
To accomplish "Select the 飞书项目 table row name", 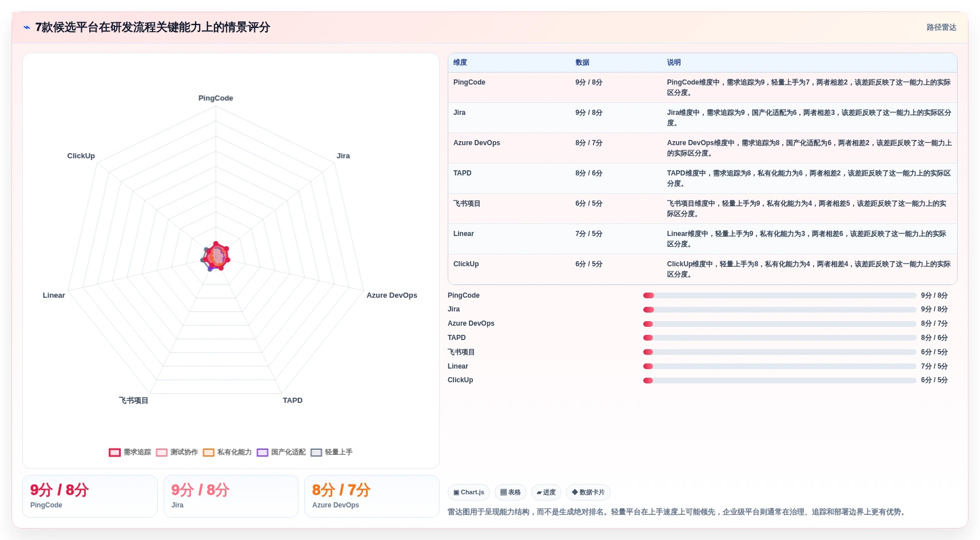I will [x=467, y=203].
